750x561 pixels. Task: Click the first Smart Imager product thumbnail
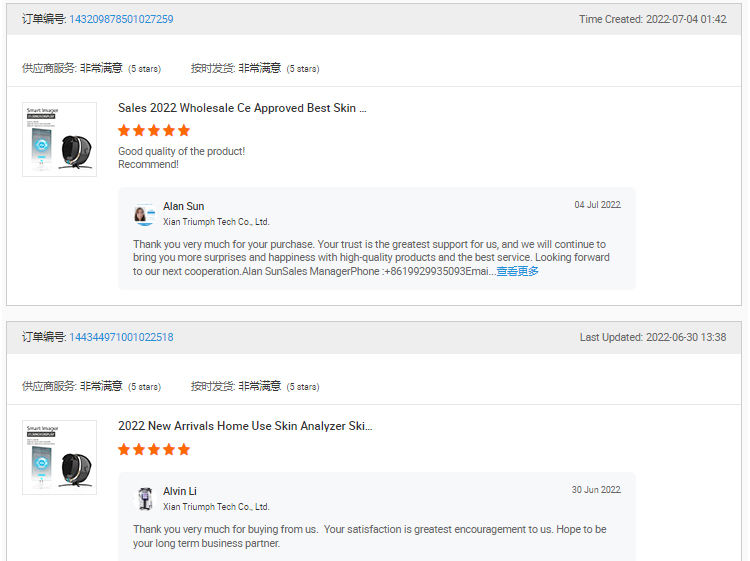(59, 140)
